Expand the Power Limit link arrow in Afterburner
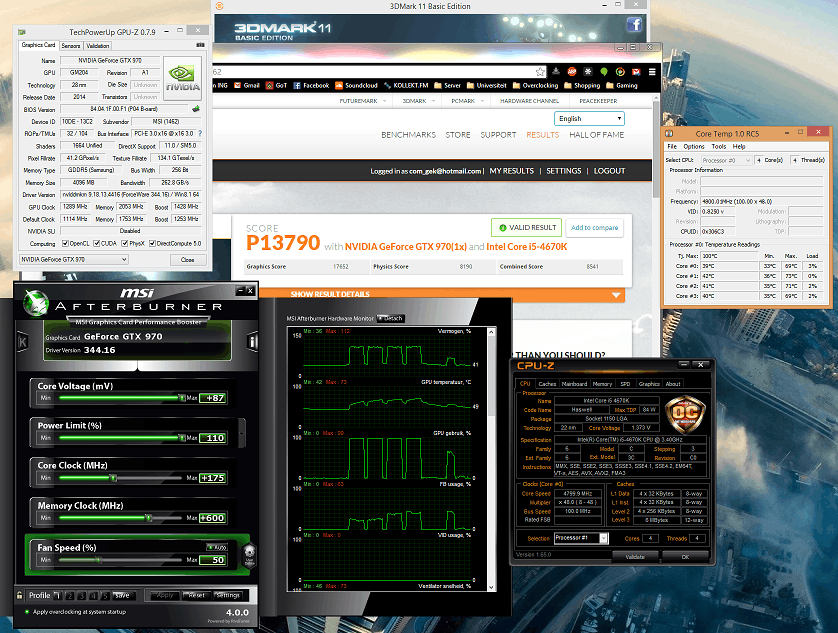 242,433
